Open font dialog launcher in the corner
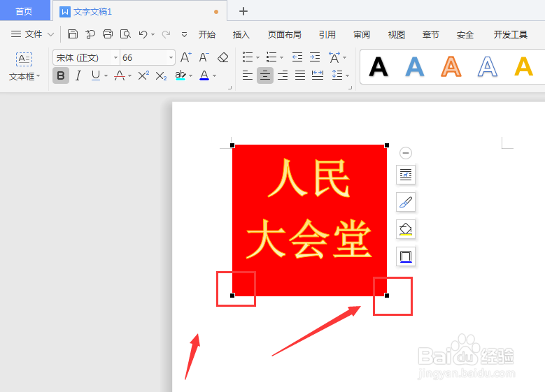Image resolution: width=545 pixels, height=392 pixels. 229,88
